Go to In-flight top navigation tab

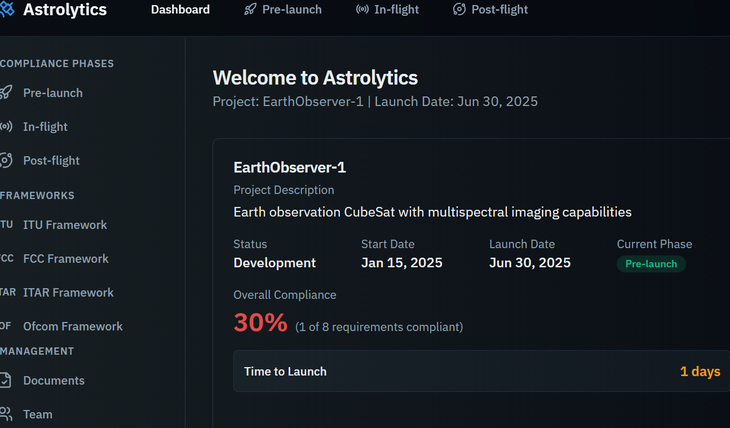tap(396, 10)
